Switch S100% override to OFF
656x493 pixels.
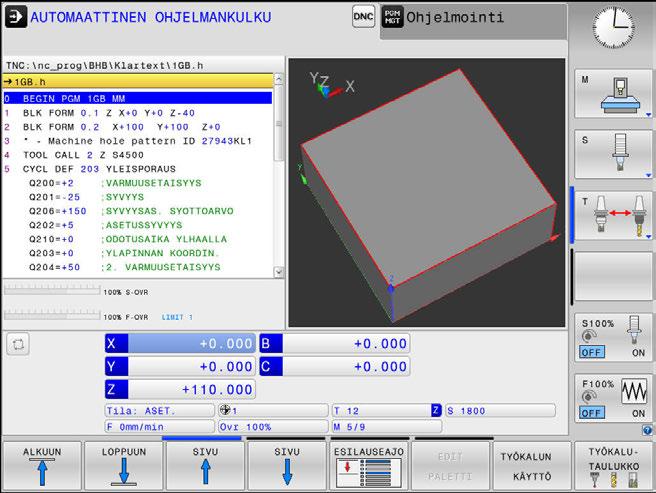[x=592, y=352]
